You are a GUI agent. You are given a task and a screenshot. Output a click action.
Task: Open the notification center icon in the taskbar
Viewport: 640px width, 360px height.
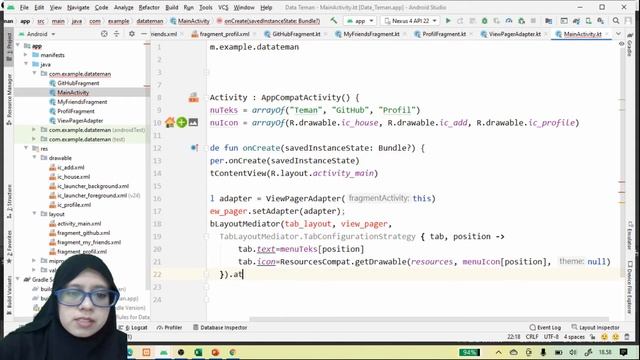point(623,352)
